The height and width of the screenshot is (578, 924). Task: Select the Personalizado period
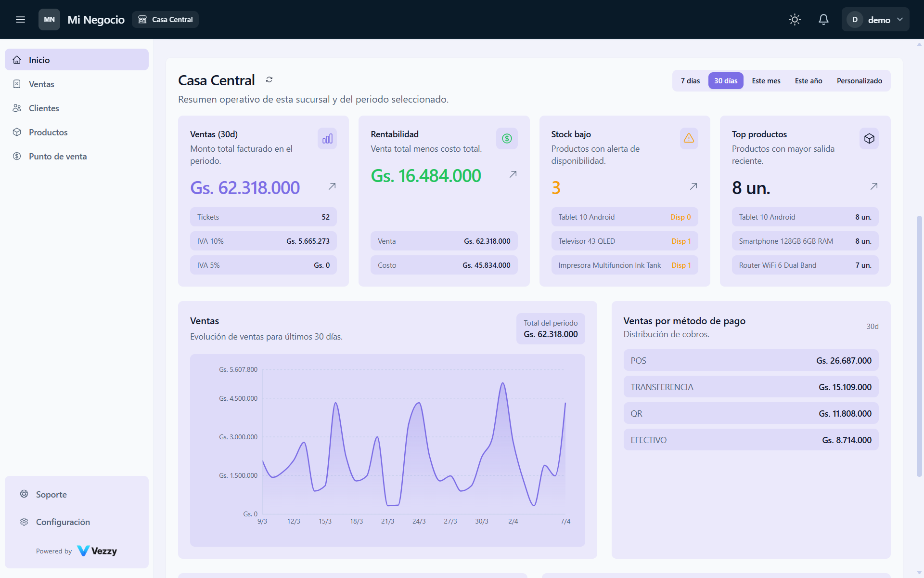tap(860, 80)
